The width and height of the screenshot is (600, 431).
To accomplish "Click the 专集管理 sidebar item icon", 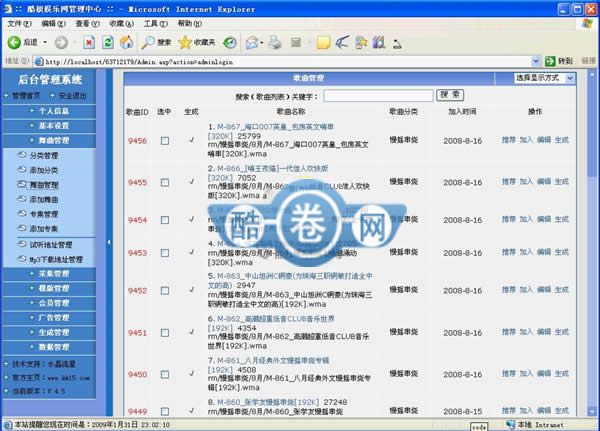I will tap(22, 214).
